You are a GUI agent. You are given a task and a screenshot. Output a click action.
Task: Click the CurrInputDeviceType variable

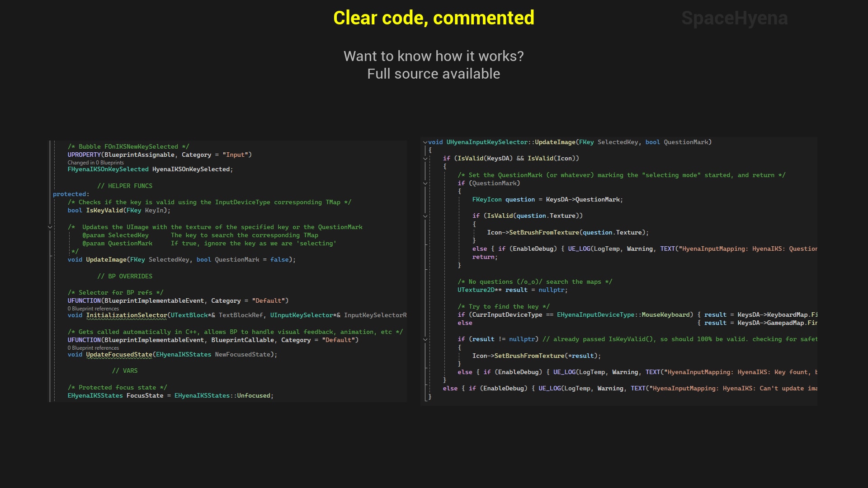507,315
